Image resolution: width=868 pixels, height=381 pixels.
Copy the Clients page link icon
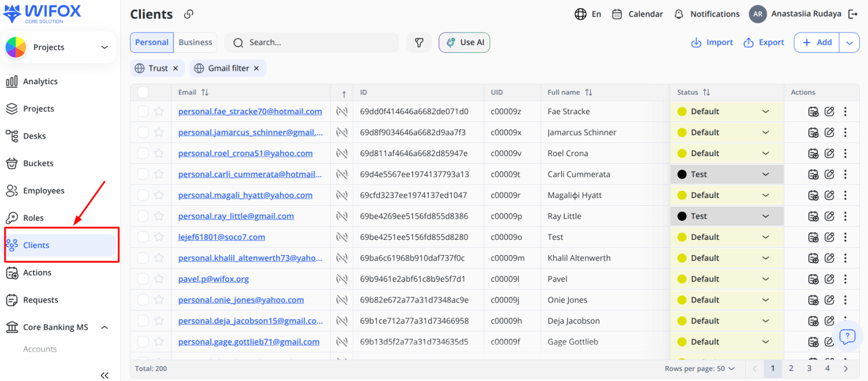click(x=189, y=14)
